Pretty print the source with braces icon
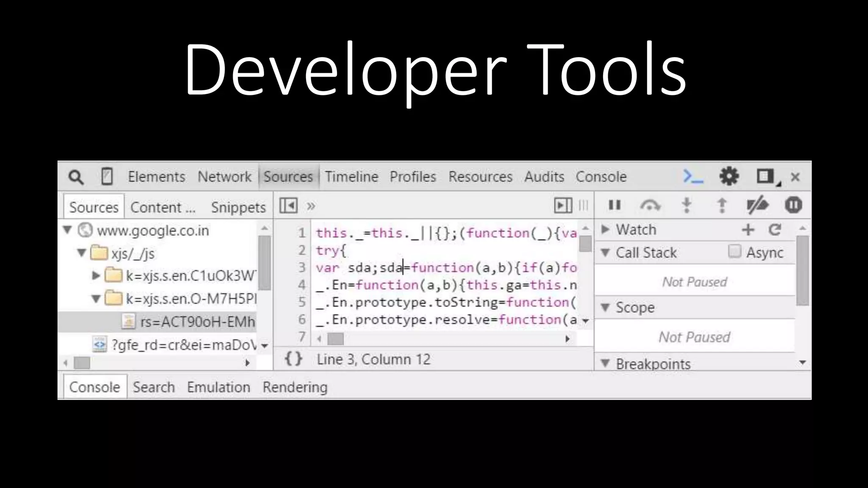This screenshot has height=488, width=868. pyautogui.click(x=293, y=359)
